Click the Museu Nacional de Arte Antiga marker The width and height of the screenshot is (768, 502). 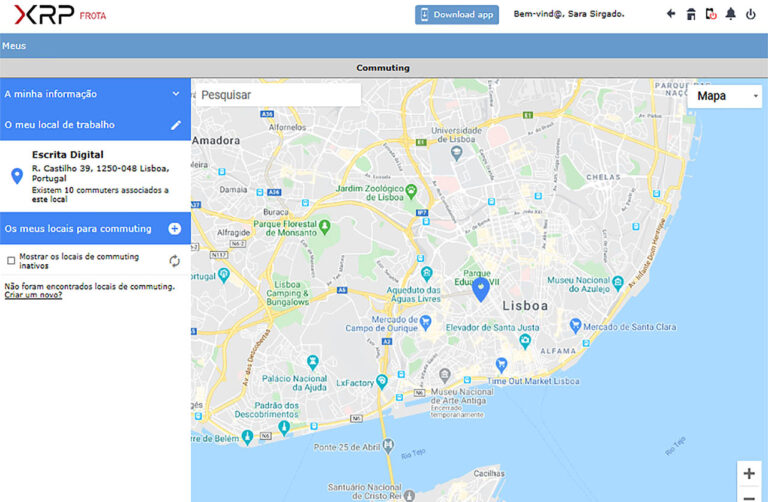coord(444,376)
